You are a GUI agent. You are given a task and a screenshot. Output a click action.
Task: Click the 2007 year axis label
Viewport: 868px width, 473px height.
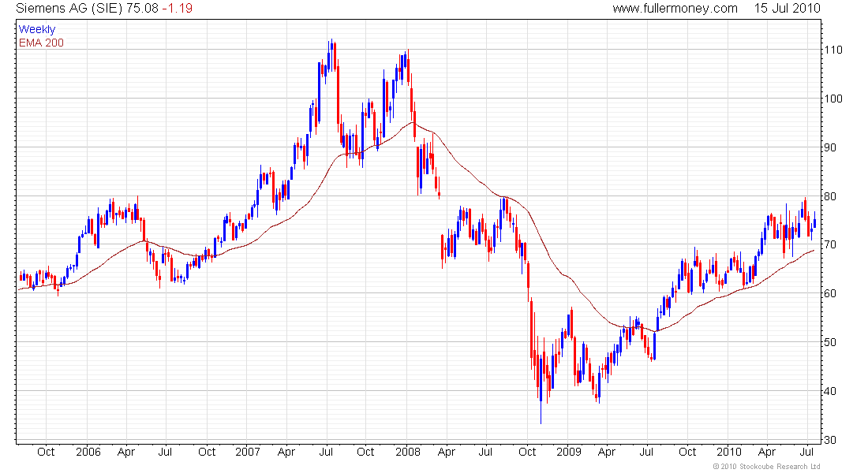(248, 452)
